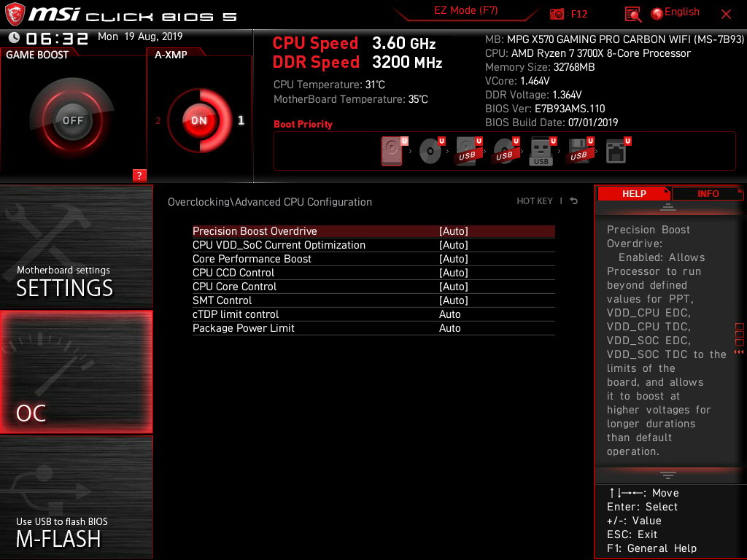Viewport: 747px width, 560px height.
Task: Select the CPU Core Control label
Action: [x=234, y=286]
